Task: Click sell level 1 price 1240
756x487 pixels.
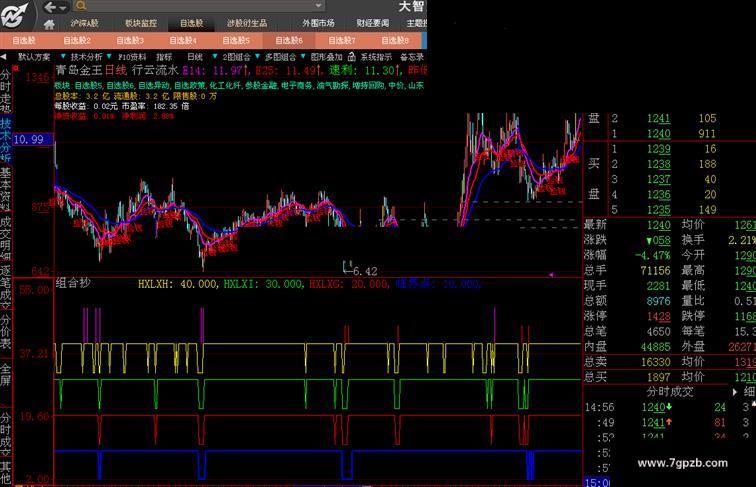Action: click(659, 134)
